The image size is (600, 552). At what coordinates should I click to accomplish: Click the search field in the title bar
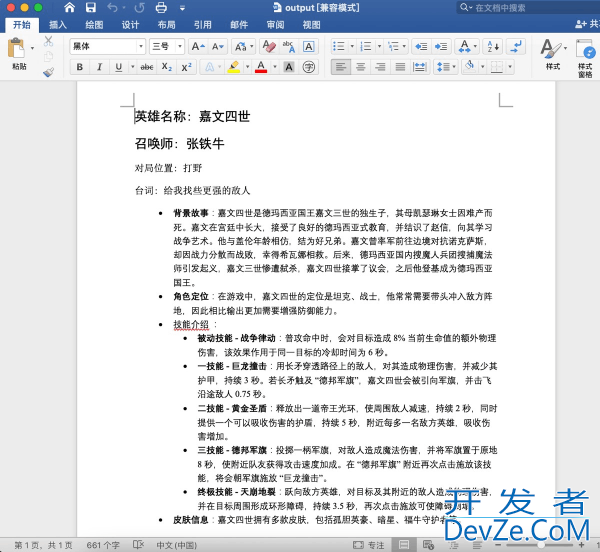click(528, 7)
